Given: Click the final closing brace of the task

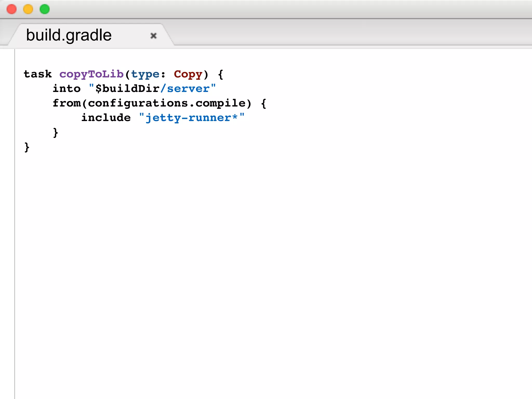Looking at the screenshot, I should 27,147.
